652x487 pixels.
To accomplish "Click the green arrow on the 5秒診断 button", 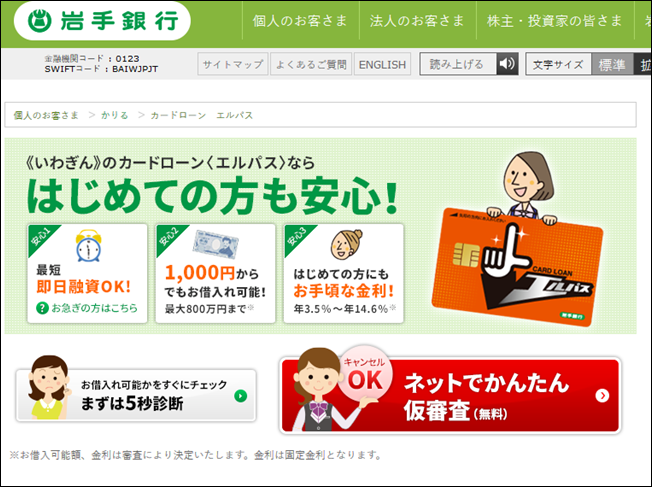I will (241, 396).
